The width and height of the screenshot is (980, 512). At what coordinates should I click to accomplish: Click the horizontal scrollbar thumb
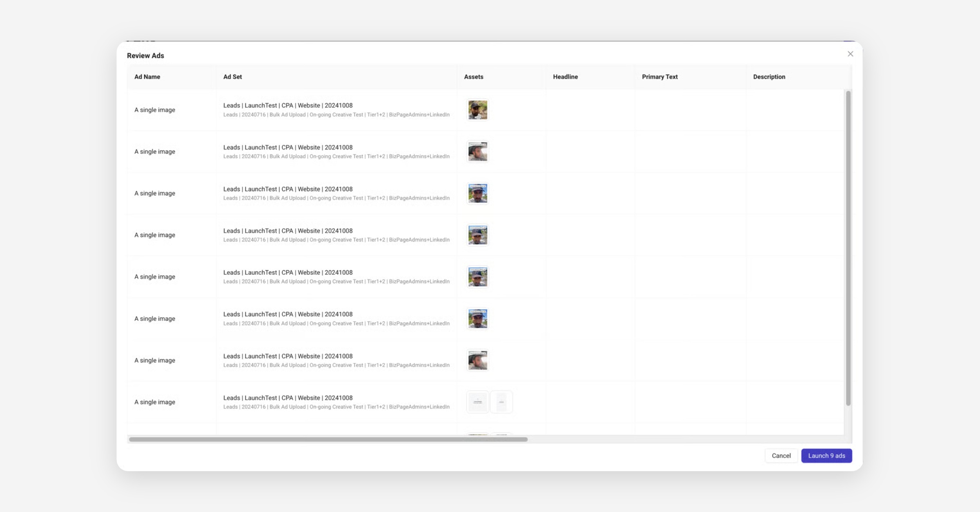[x=328, y=439]
